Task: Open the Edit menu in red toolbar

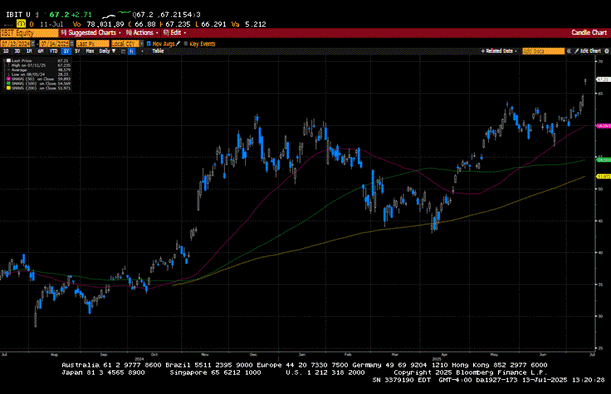Action: point(174,33)
